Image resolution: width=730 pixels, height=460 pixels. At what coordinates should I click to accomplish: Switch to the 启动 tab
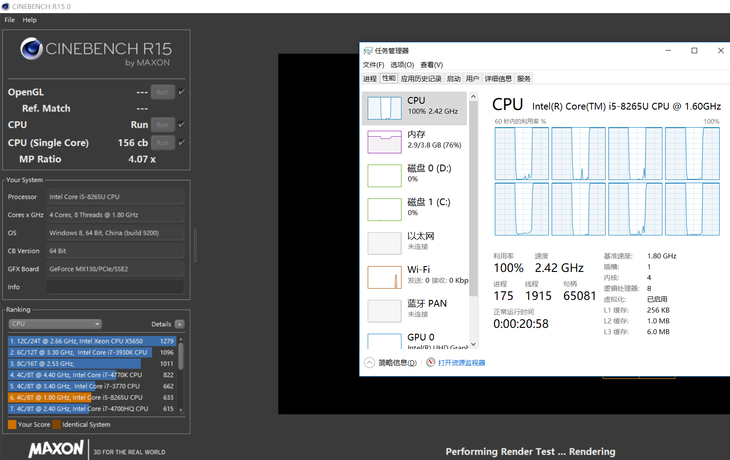pyautogui.click(x=453, y=79)
